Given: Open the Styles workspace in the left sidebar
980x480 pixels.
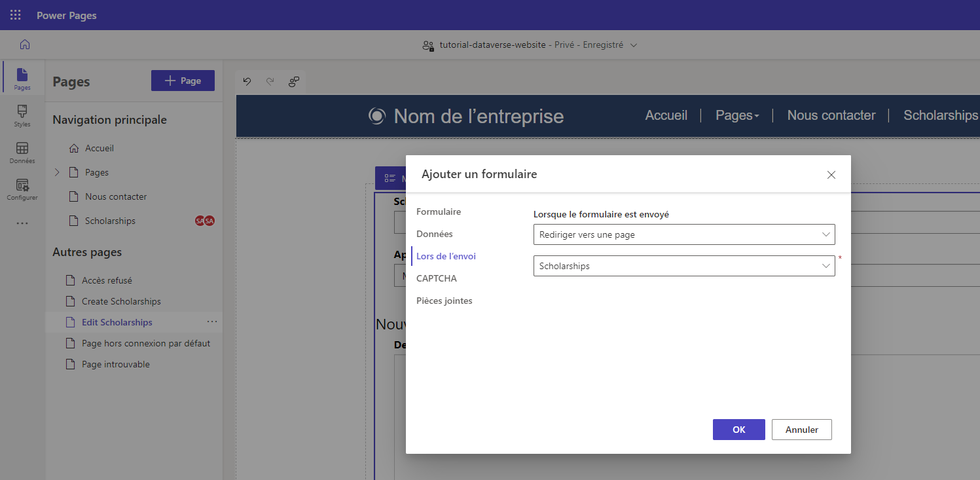Looking at the screenshot, I should click(x=22, y=115).
